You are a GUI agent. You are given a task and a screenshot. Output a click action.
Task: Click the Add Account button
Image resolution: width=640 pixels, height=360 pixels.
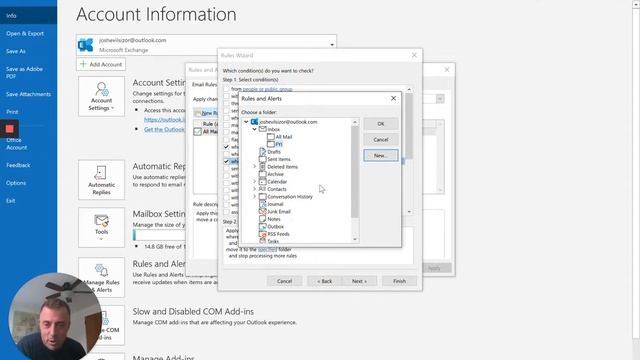101,64
